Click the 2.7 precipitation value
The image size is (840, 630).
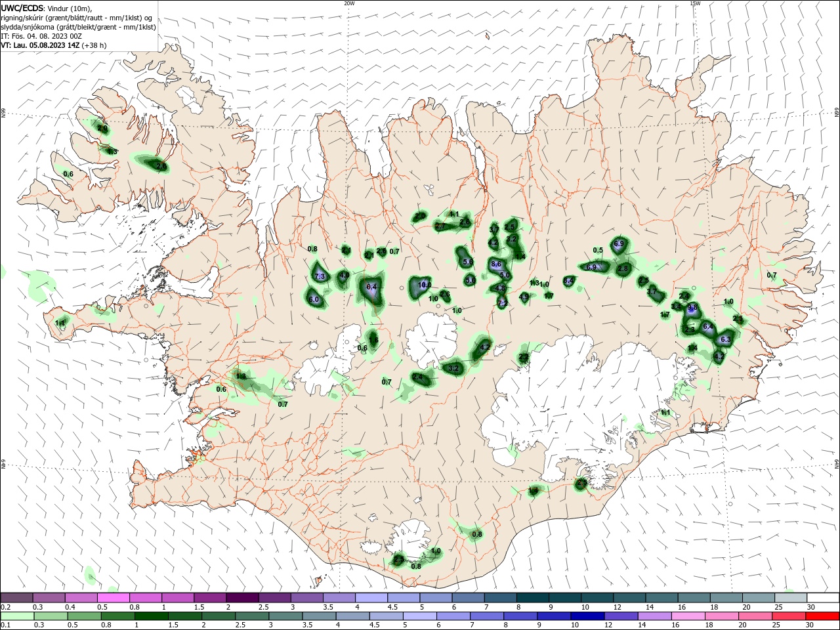(x=440, y=226)
